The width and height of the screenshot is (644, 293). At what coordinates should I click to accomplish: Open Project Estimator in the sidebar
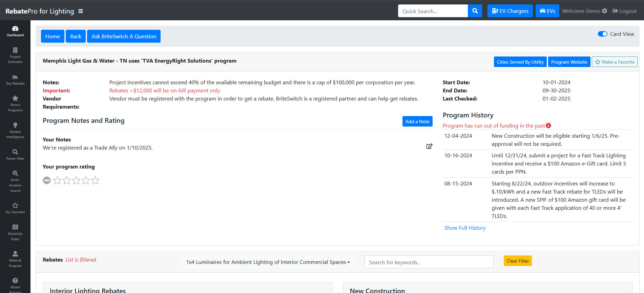pyautogui.click(x=15, y=55)
